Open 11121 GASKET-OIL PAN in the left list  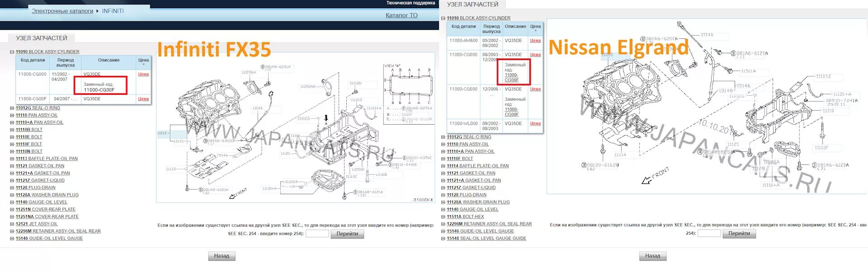coord(40,166)
